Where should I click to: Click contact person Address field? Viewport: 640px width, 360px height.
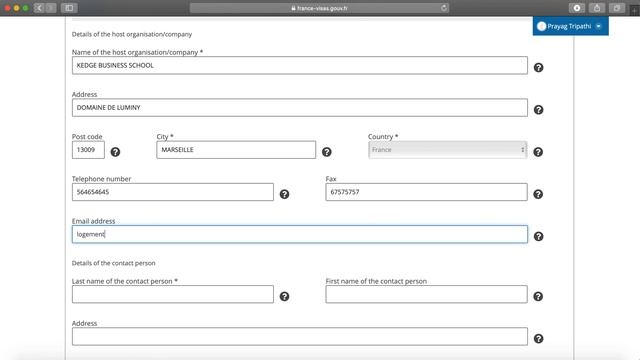300,336
